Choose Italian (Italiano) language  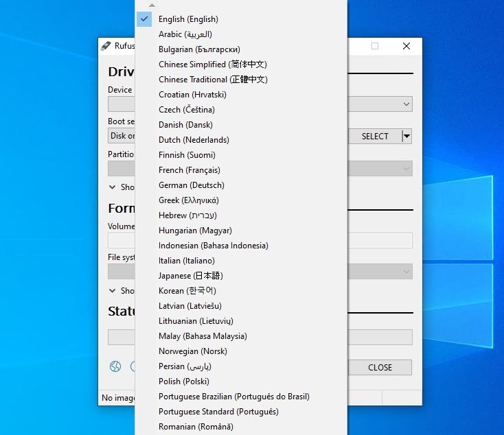[x=241, y=261]
